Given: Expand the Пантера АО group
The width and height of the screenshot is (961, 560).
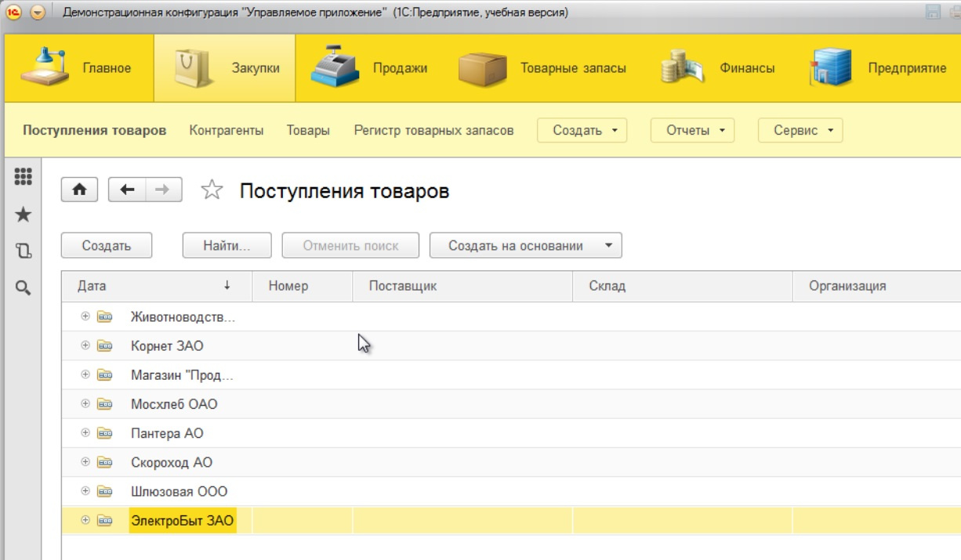Looking at the screenshot, I should pyautogui.click(x=85, y=433).
